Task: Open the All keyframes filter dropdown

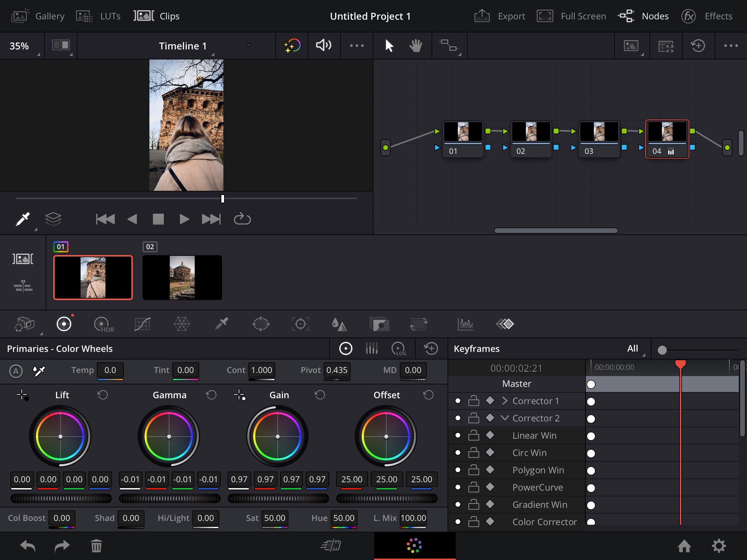Action: tap(634, 348)
